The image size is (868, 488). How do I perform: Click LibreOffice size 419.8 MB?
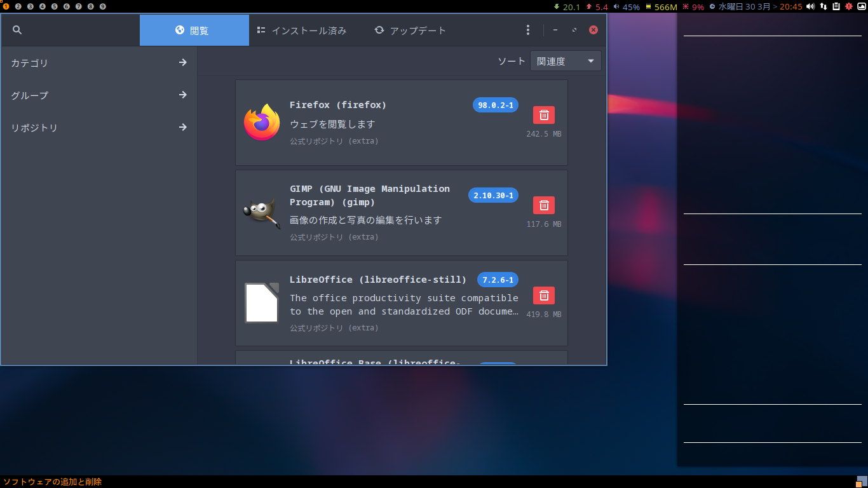(x=544, y=315)
